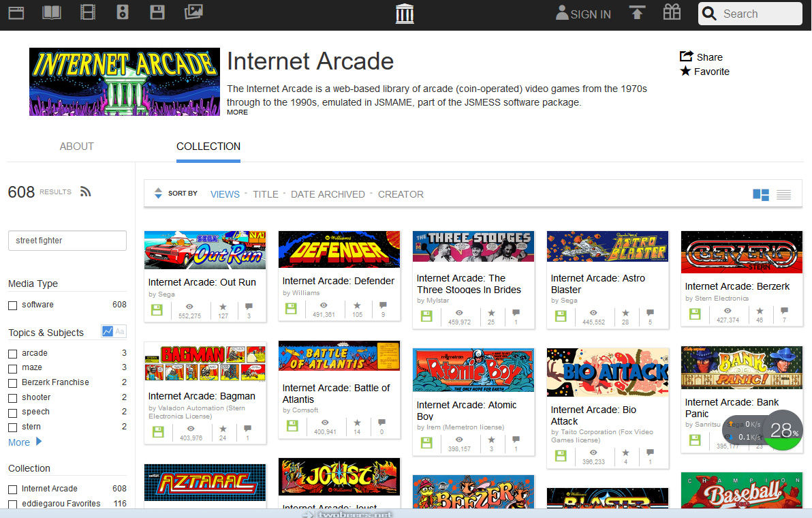This screenshot has width=812, height=518.
Task: Click the Share icon
Action: coord(686,57)
